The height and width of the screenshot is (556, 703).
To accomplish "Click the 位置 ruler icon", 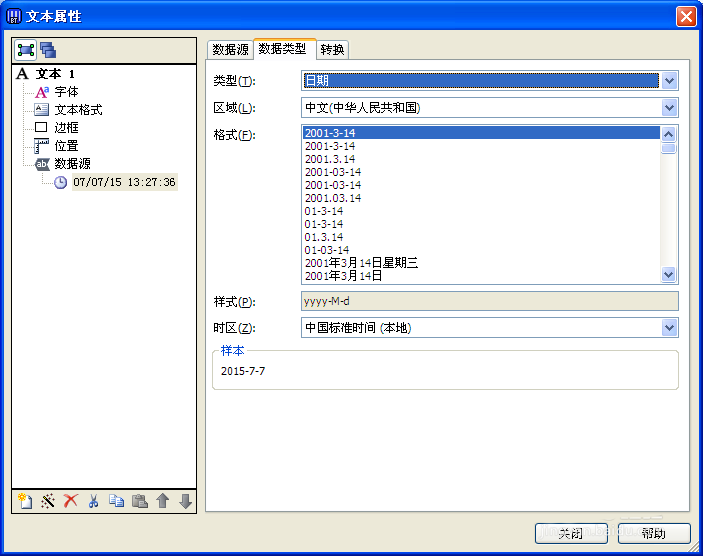I will click(42, 146).
